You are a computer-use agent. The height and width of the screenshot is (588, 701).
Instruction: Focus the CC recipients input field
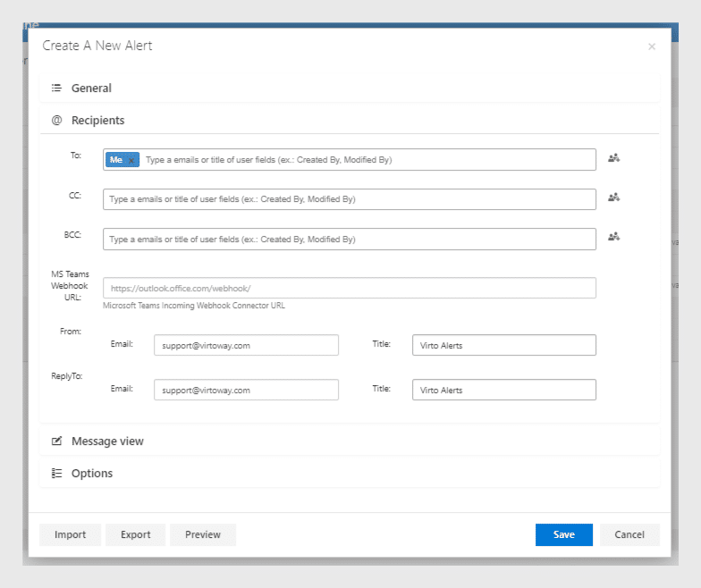(x=349, y=199)
